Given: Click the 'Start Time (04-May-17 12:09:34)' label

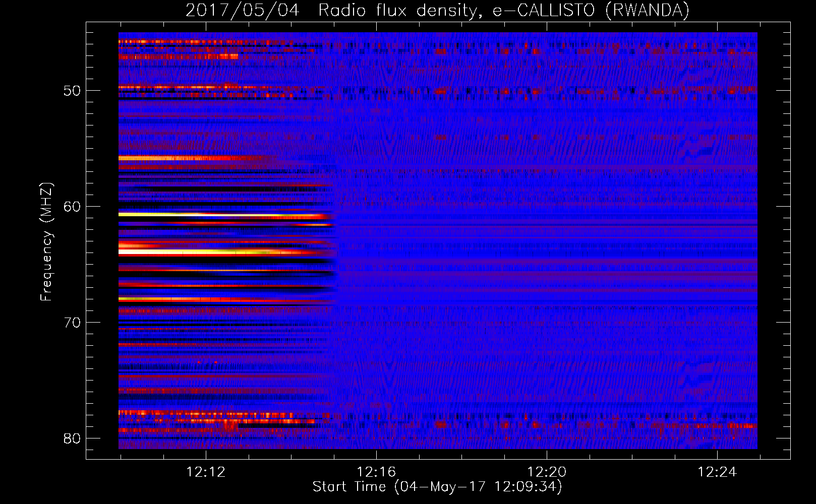Looking at the screenshot, I should [437, 487].
